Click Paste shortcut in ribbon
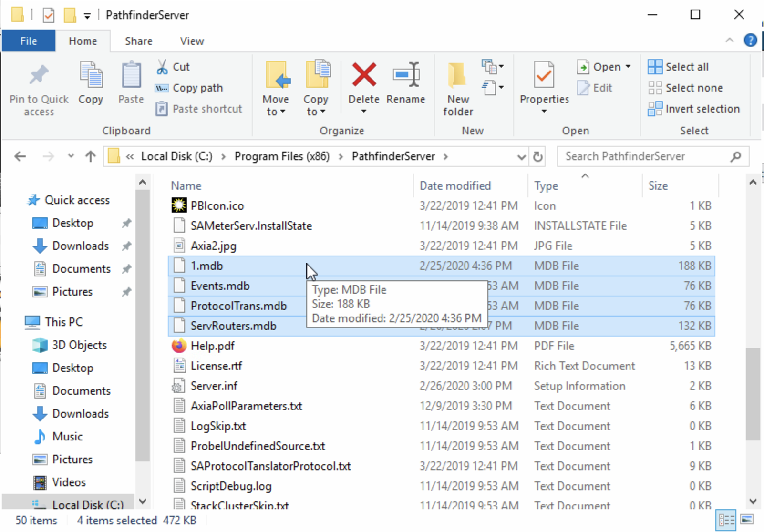The height and width of the screenshot is (532, 764). point(199,109)
